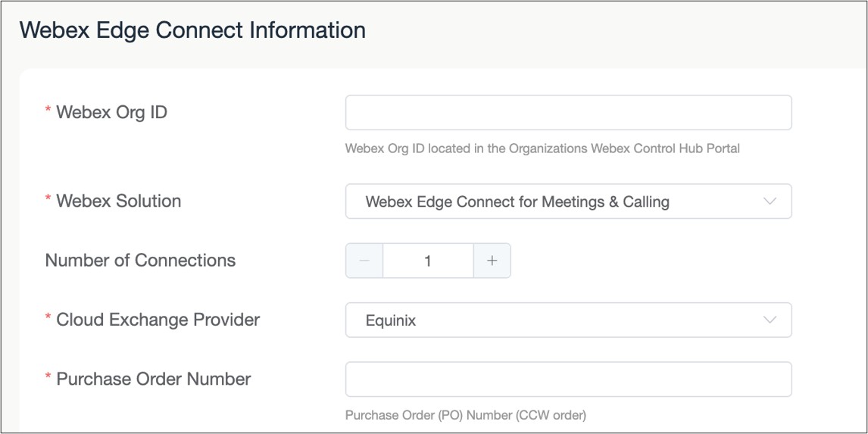The height and width of the screenshot is (434, 868).
Task: Click the Cloud Exchange Provider chevron arrow
Action: [770, 320]
